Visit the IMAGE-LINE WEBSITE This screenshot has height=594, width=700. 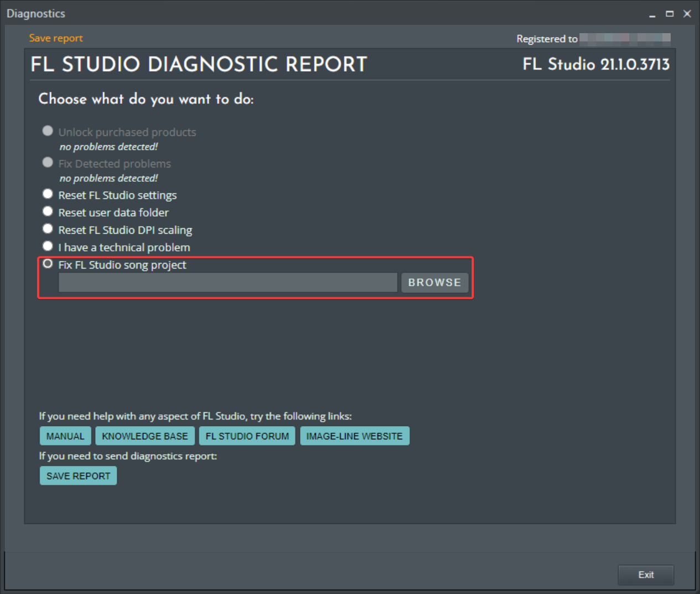(x=354, y=435)
